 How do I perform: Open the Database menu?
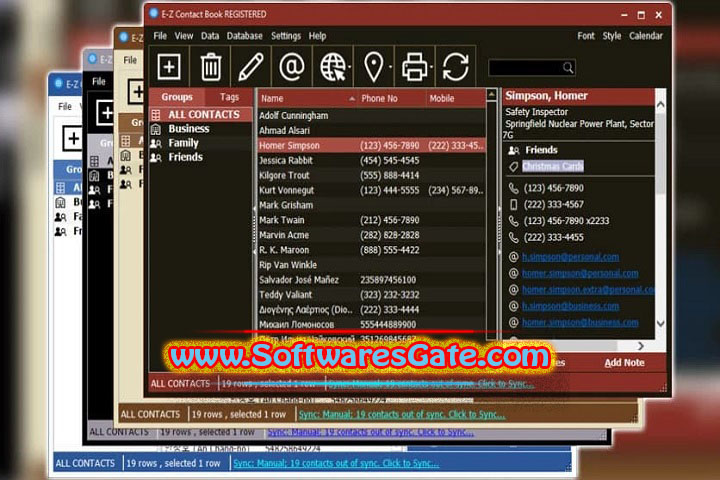pos(244,36)
